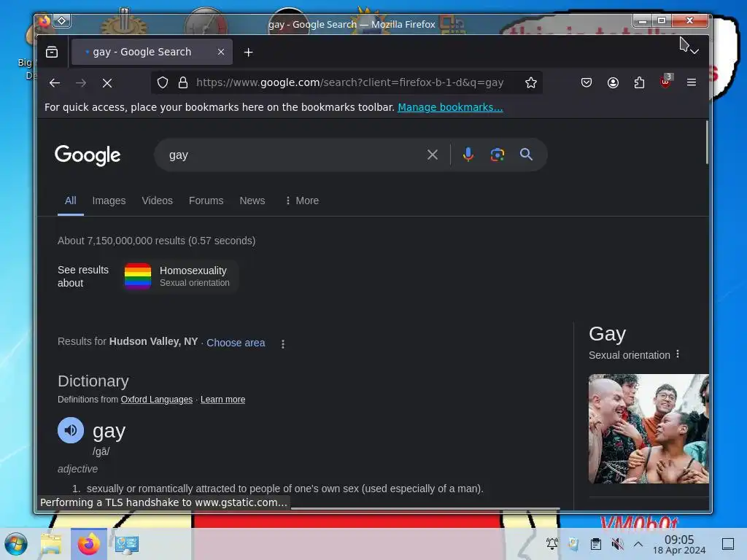Open the Homosexuality sexual orientation card
This screenshot has height=560, width=747.
tap(179, 276)
